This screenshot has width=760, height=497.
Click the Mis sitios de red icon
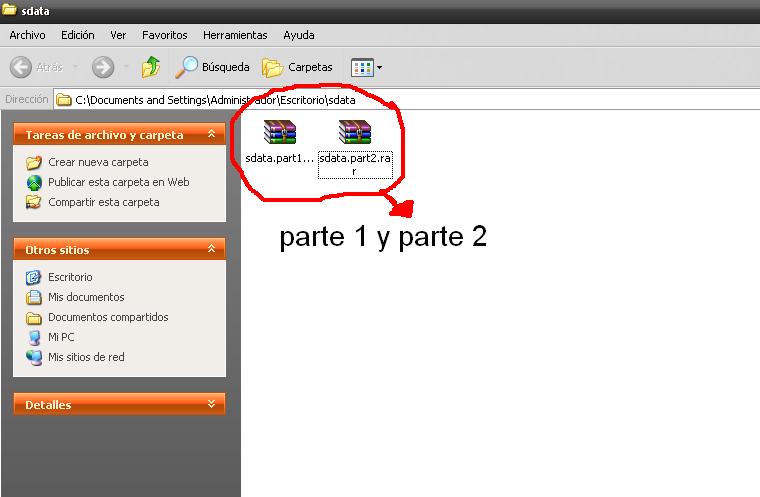34,357
